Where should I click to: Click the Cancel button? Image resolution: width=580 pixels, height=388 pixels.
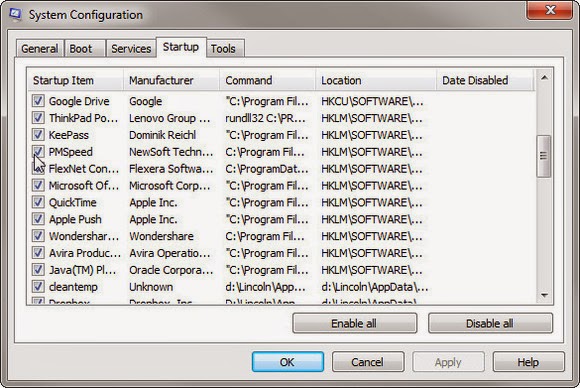point(368,362)
